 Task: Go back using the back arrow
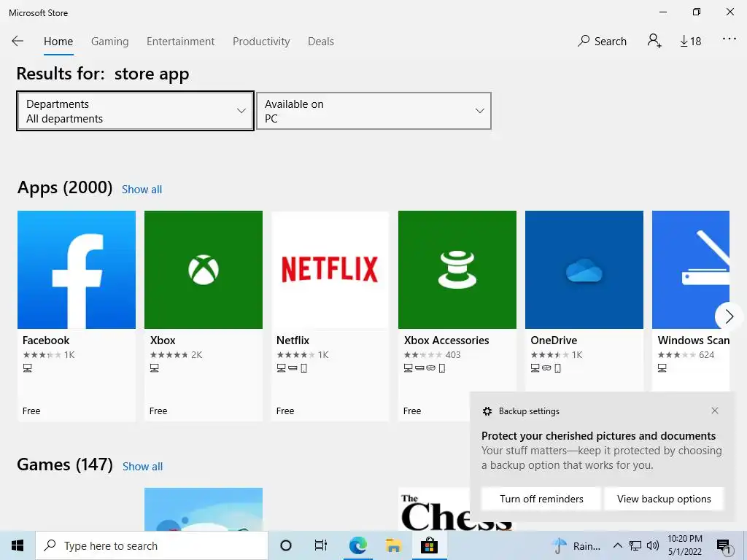[18, 41]
